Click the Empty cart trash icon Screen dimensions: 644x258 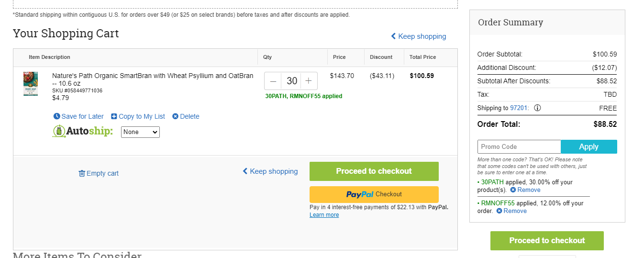pyautogui.click(x=82, y=173)
